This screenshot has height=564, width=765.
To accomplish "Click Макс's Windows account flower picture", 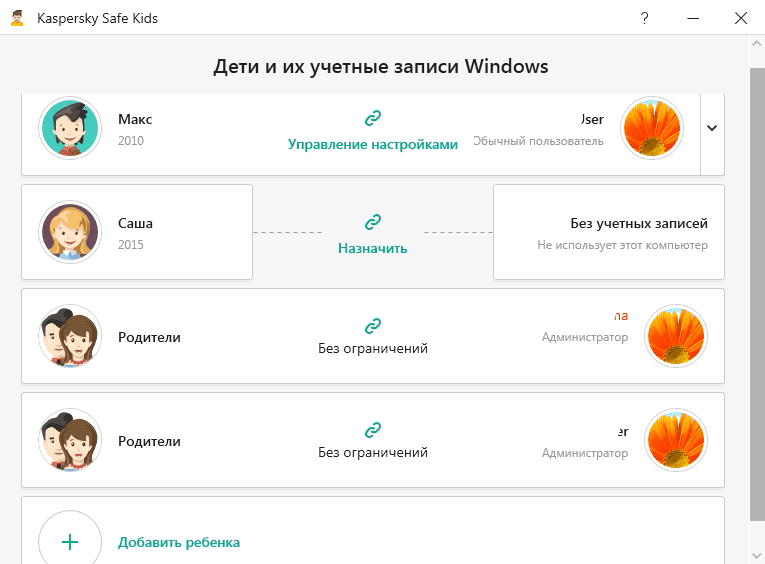I will [652, 129].
